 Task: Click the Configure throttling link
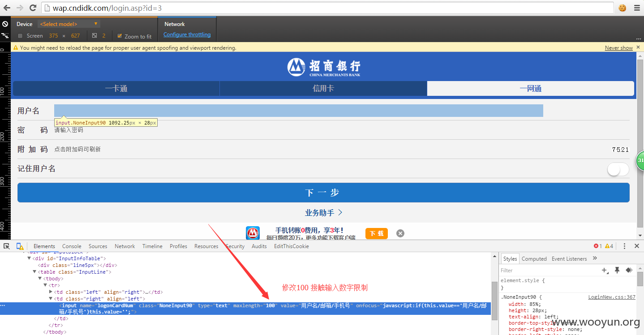click(x=187, y=34)
